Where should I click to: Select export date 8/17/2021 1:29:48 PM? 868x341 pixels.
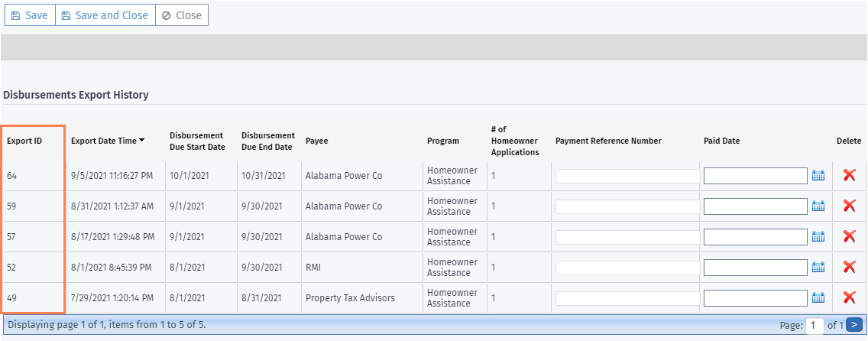click(x=113, y=236)
